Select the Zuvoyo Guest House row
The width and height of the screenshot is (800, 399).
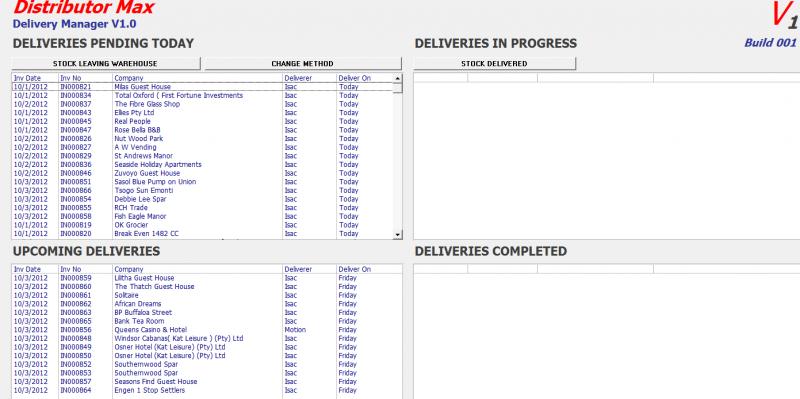202,173
